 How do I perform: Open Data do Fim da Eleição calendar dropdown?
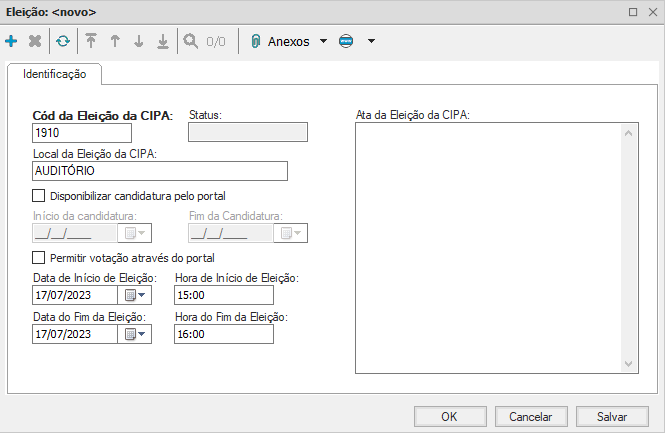tap(135, 334)
